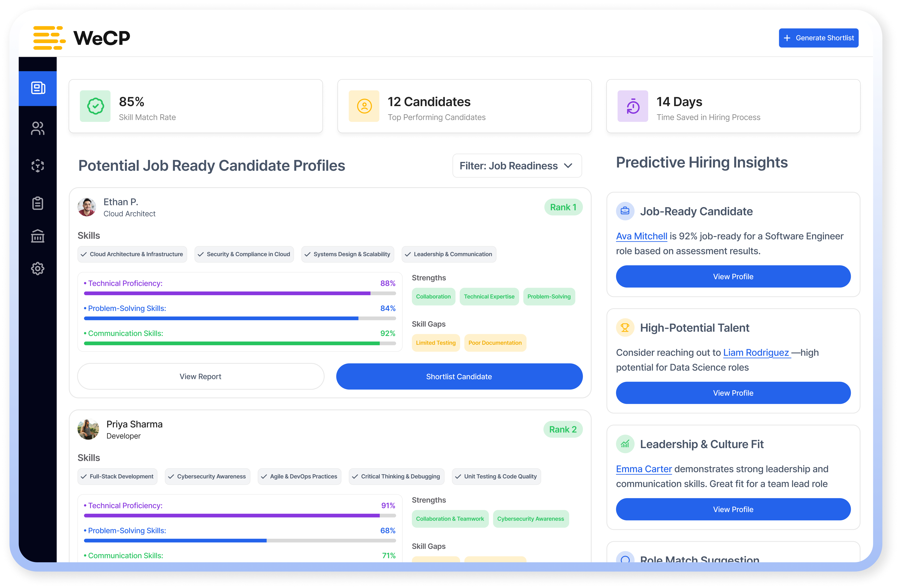Click the Collaboration & Teamwork strength tag
The height and width of the screenshot is (588, 899).
click(x=450, y=519)
